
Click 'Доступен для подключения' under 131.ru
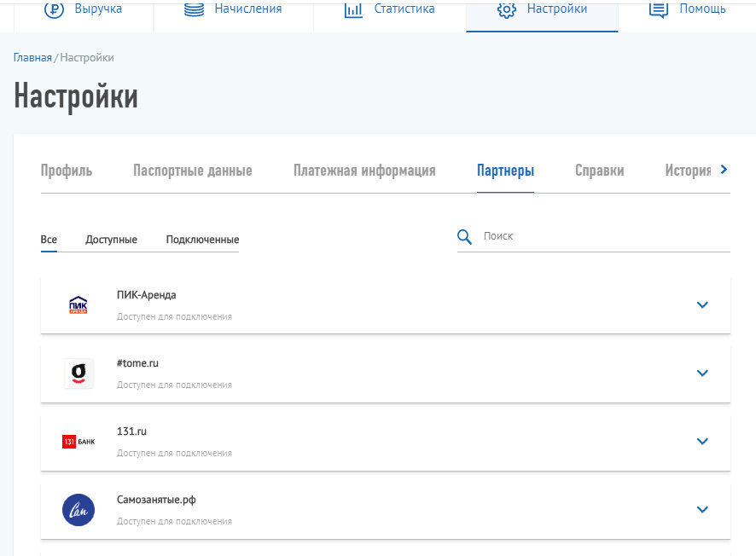pos(174,453)
